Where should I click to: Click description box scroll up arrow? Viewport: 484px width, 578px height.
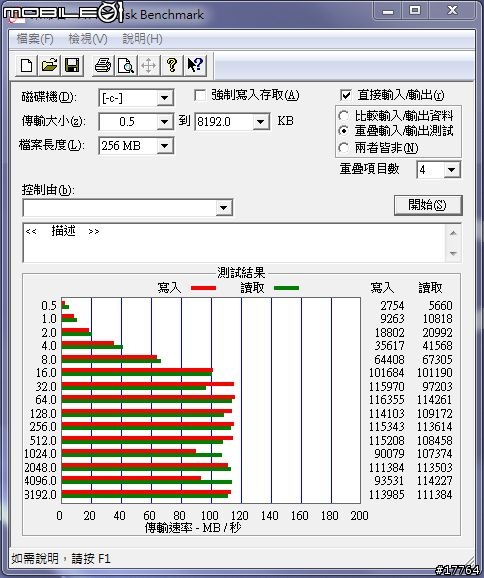(x=453, y=233)
